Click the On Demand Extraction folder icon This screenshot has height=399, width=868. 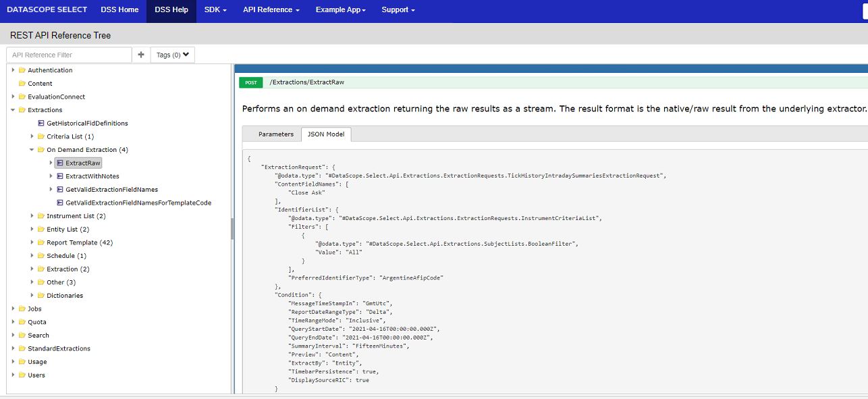coord(40,150)
